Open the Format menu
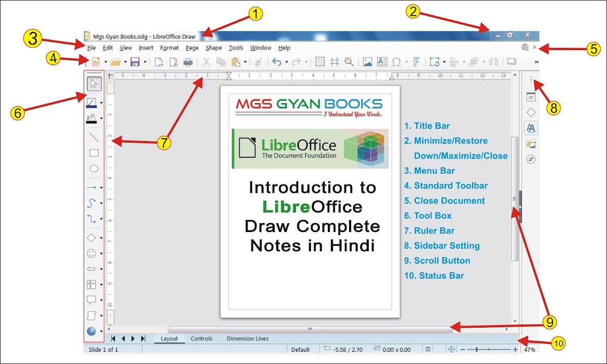The image size is (607, 364). [x=169, y=48]
